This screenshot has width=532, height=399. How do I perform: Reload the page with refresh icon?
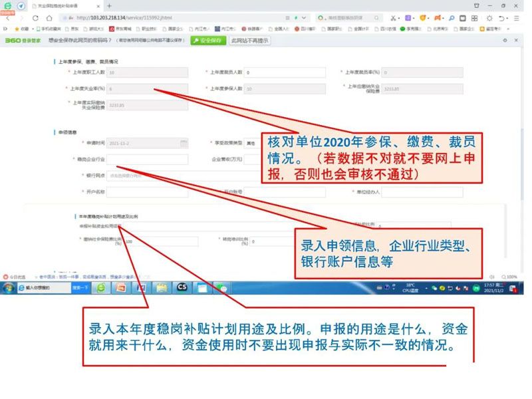(36, 18)
